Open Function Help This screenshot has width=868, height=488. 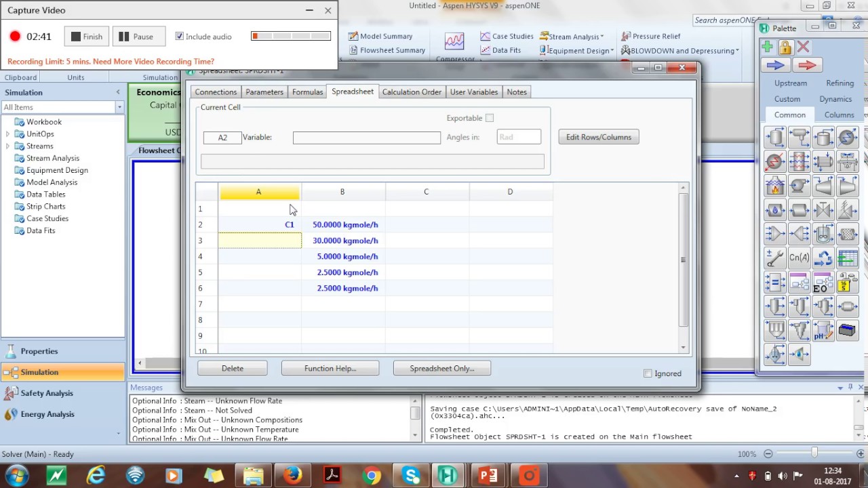pyautogui.click(x=330, y=368)
